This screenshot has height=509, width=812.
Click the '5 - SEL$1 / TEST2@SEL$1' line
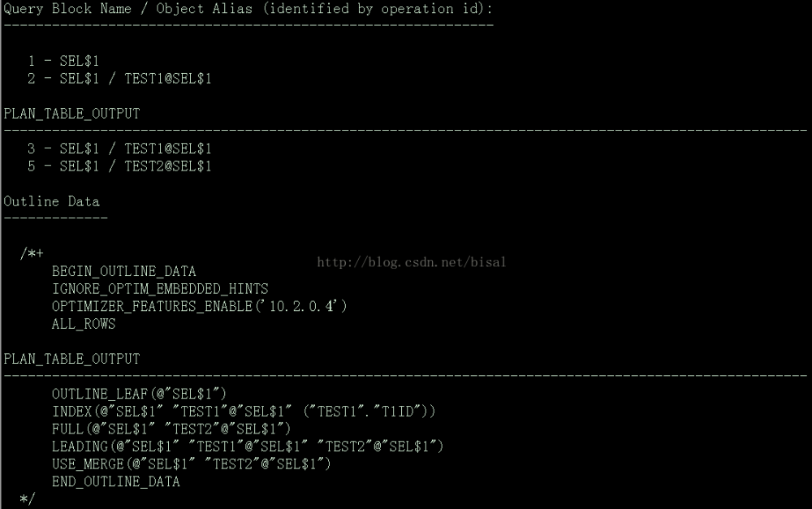tap(119, 166)
